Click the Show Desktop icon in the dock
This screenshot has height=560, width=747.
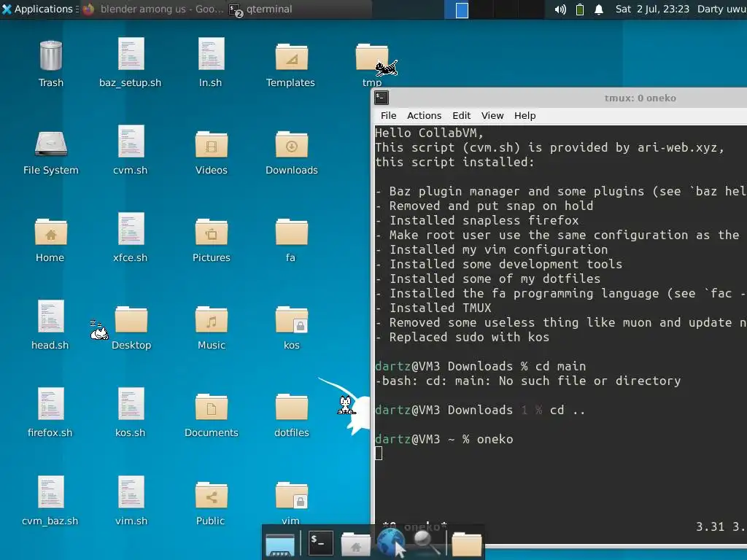(280, 544)
